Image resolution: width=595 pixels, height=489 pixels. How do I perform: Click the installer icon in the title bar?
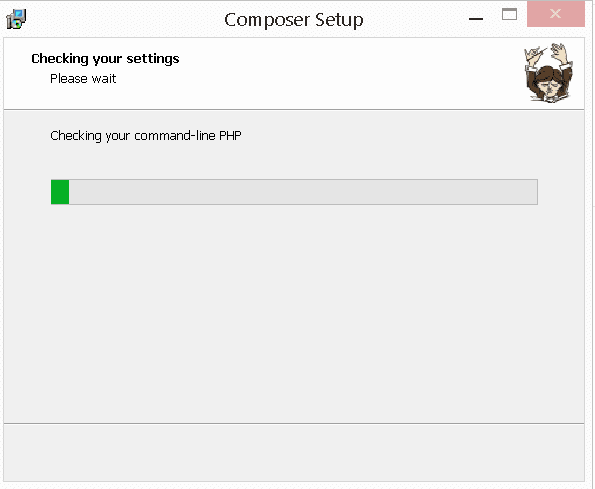point(16,19)
